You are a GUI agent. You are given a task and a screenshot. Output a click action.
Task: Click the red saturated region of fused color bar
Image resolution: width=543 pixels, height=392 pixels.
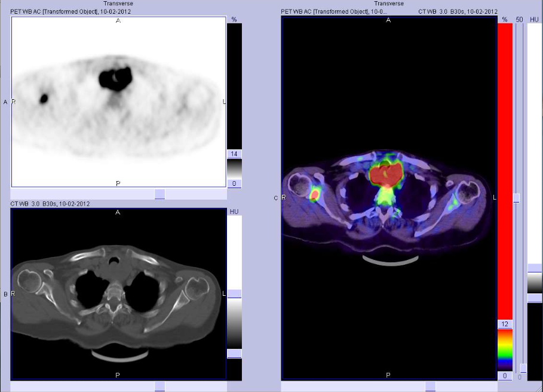[505, 171]
